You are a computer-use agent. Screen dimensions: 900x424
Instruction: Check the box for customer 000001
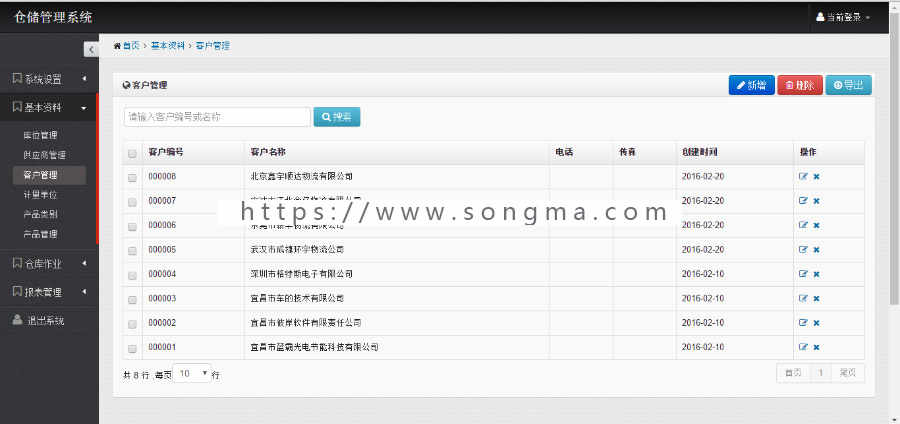pyautogui.click(x=132, y=348)
